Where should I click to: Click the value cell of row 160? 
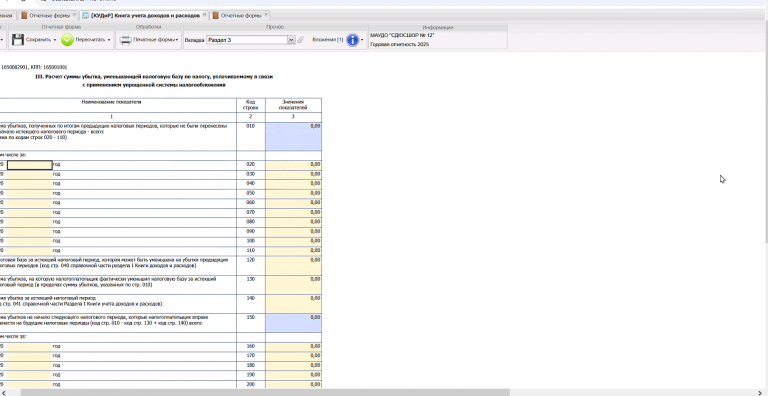point(293,346)
